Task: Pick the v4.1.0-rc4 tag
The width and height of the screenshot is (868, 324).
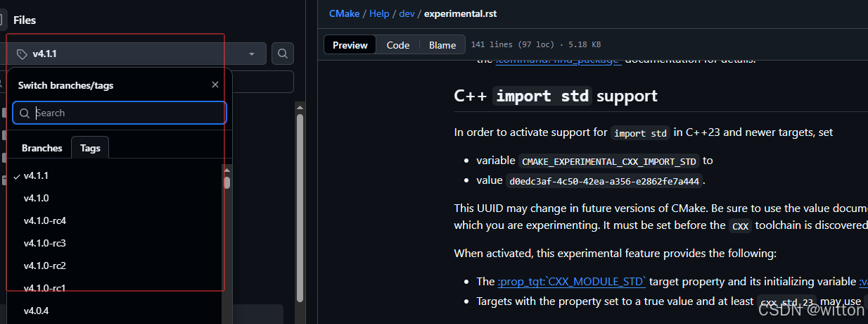Action: click(44, 220)
